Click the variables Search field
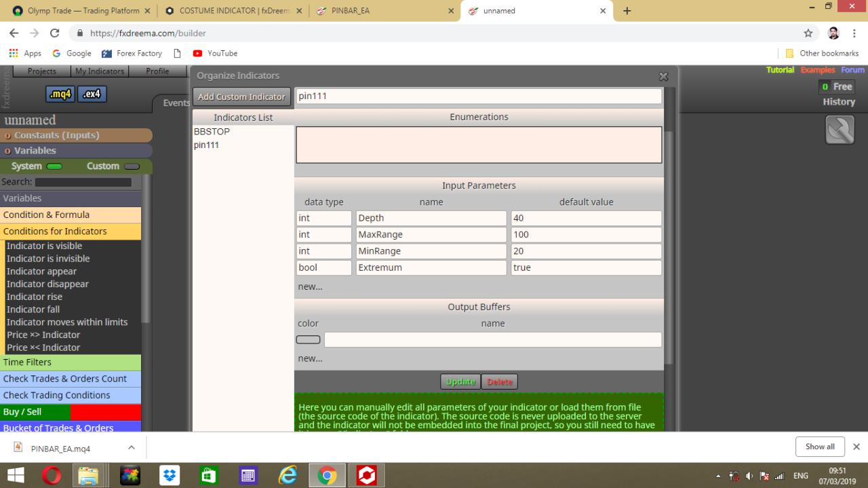 pyautogui.click(x=83, y=182)
